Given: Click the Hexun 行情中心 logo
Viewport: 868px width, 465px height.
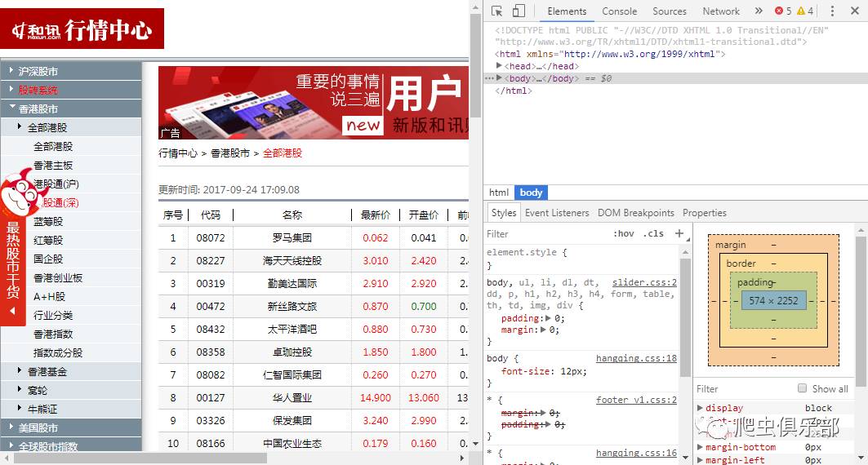Looking at the screenshot, I should (x=82, y=29).
